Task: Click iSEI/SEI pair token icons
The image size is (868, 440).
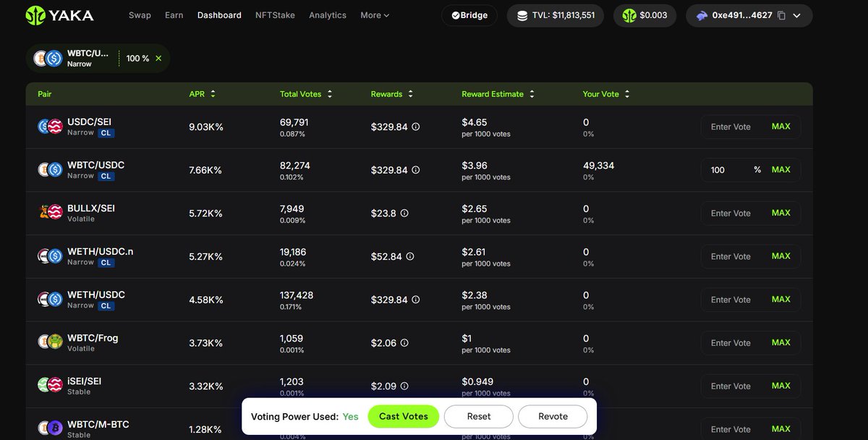Action: coord(50,386)
